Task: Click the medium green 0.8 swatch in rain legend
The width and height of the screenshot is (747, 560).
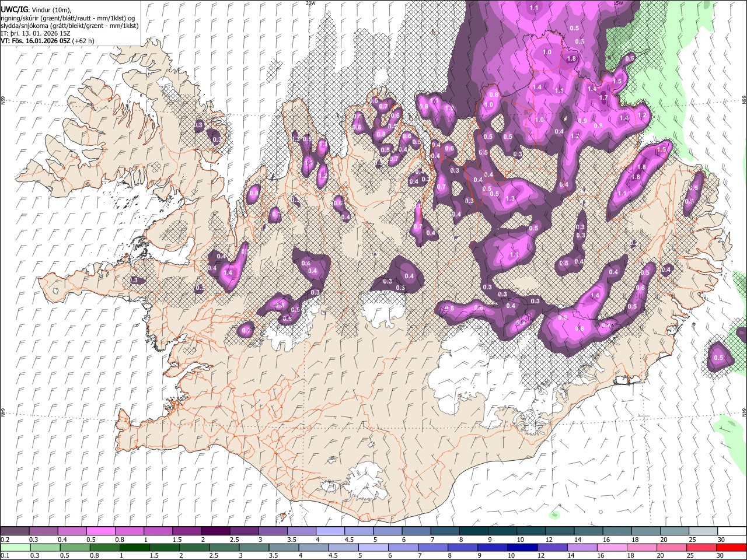Action: (105, 547)
